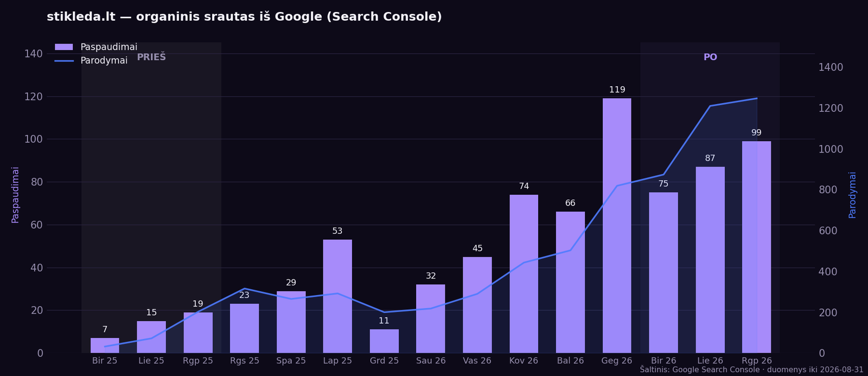Image resolution: width=868 pixels, height=376 pixels.
Task: Select the Paspaudimai legend label
Action: tap(108, 47)
